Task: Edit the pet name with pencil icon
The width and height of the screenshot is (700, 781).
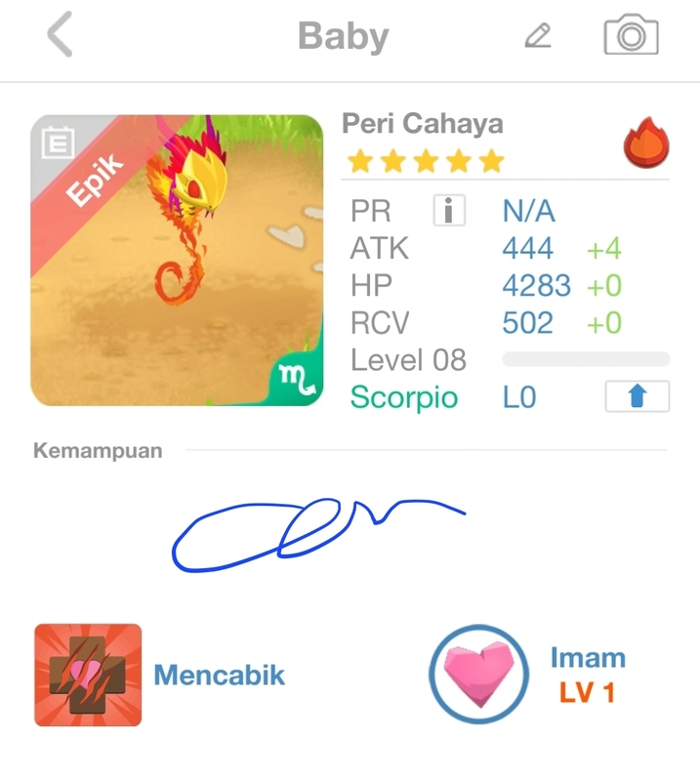Action: click(x=538, y=35)
